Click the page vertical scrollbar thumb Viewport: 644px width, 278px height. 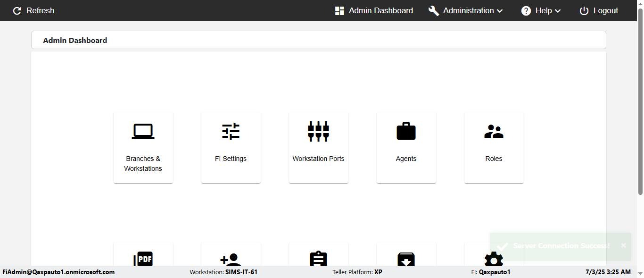point(640,101)
